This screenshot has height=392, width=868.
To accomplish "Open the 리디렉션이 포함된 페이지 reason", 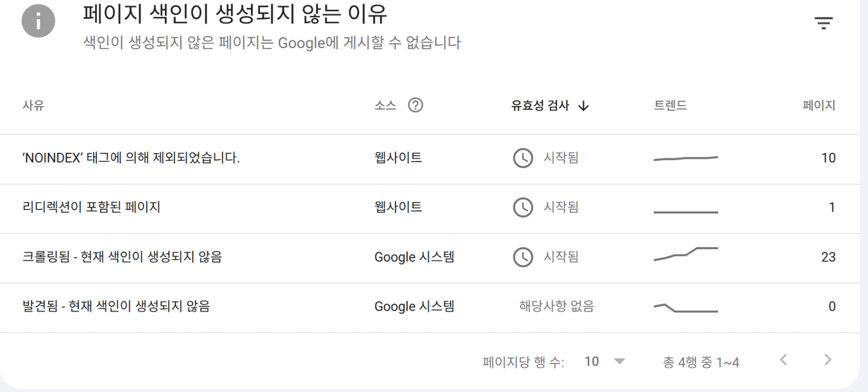I will 91,207.
